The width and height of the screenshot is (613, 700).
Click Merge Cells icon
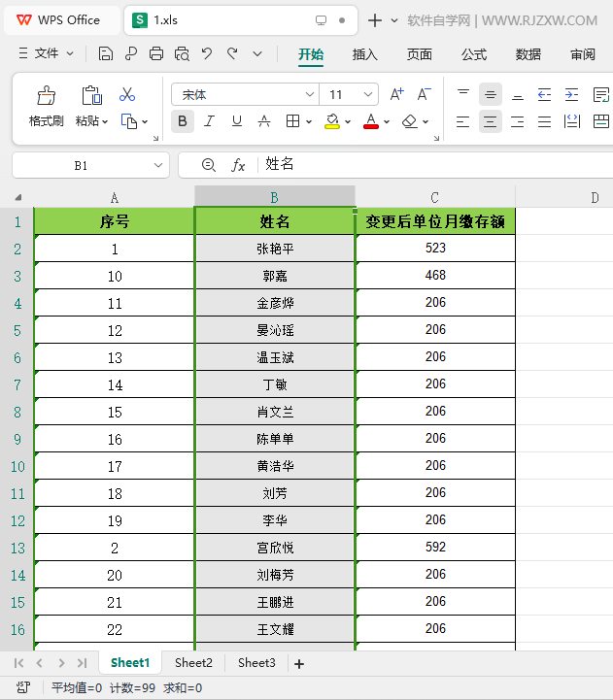601,121
